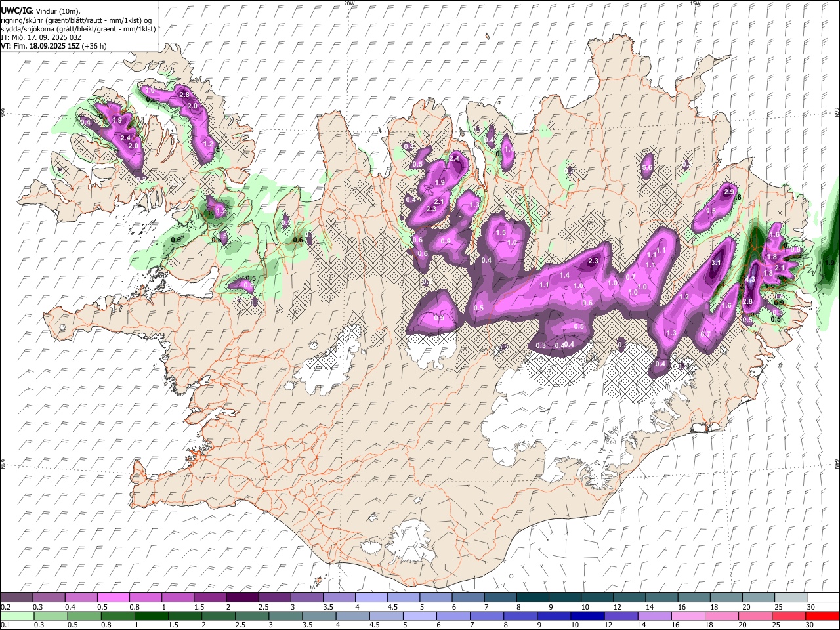
Task: Select the bright pink 0.5 swatch, upper legend row
Action: coord(114,597)
